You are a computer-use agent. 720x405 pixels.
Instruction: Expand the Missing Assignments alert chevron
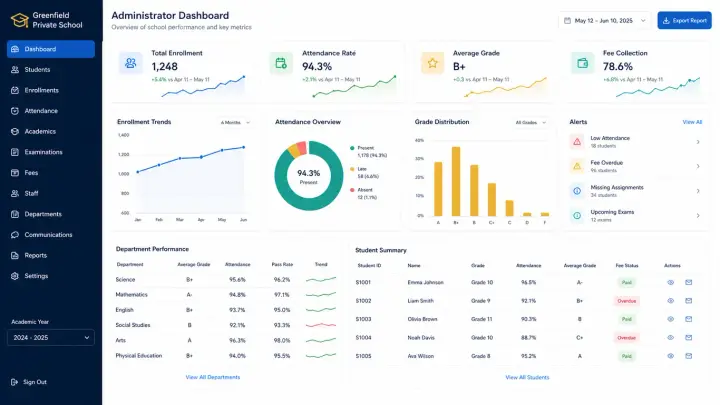pos(698,191)
